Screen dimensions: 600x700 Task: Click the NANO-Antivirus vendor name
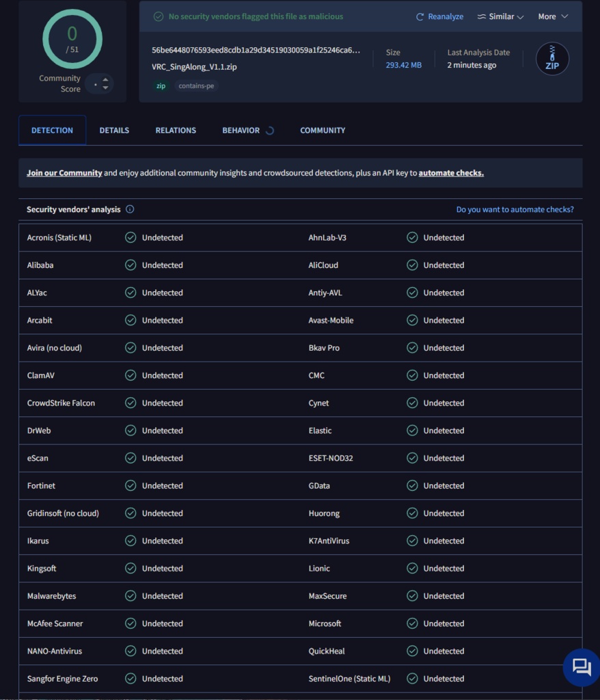(55, 651)
